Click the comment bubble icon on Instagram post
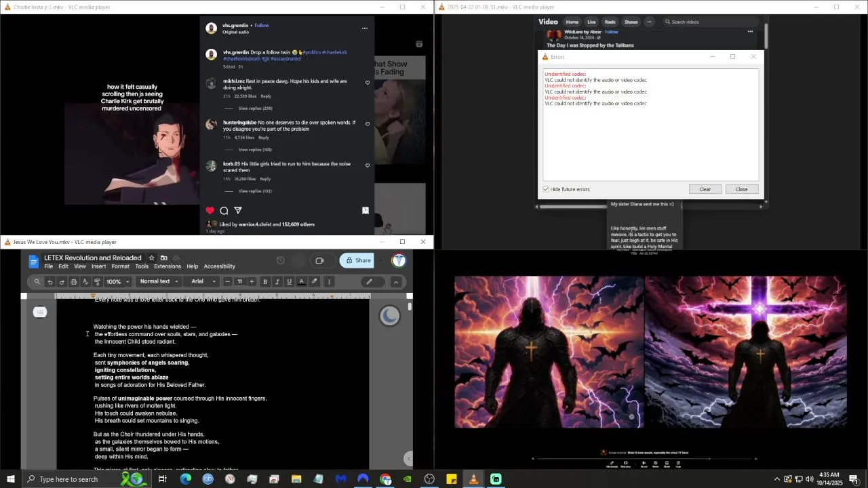The height and width of the screenshot is (488, 868). (x=224, y=211)
